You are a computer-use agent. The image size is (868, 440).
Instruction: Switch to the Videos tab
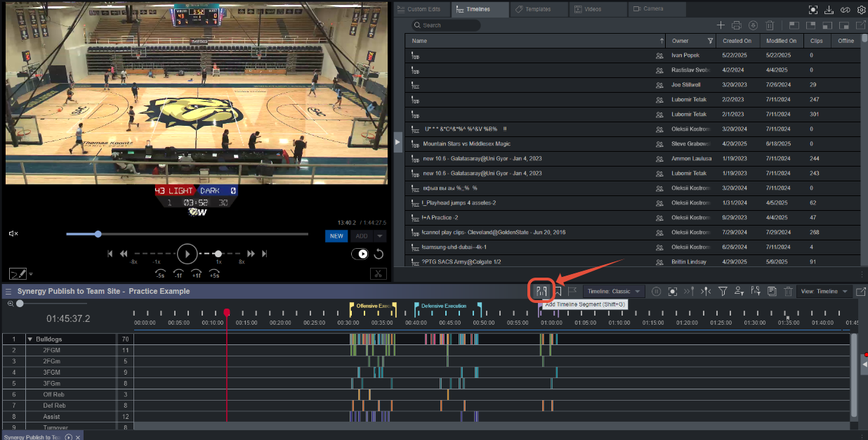click(588, 9)
